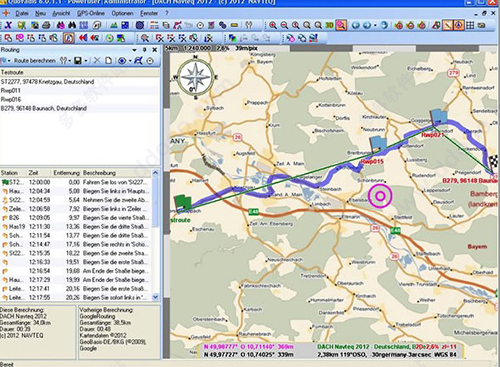Open the Routing panel options dropdown arrow
Screen dimensions: 500x367
coord(134,50)
